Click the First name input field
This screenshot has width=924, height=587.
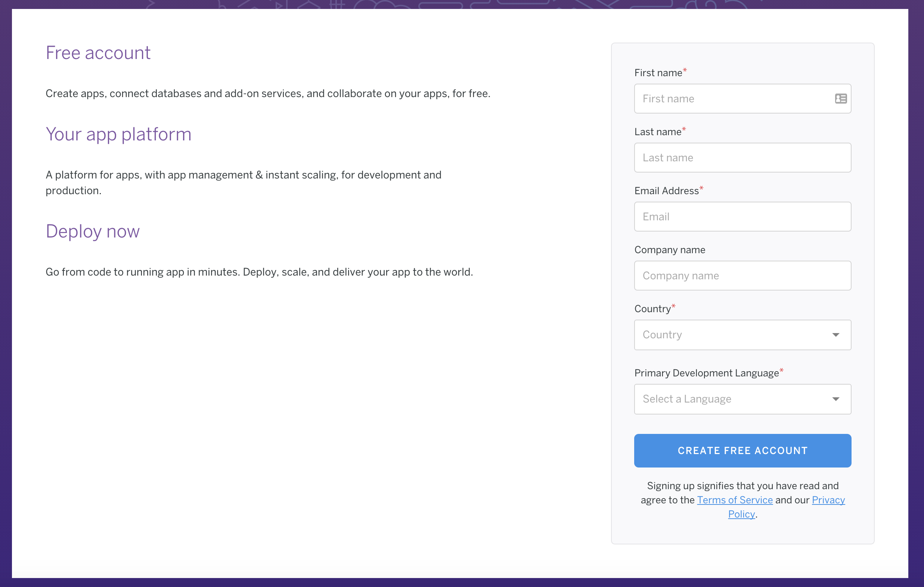(742, 98)
